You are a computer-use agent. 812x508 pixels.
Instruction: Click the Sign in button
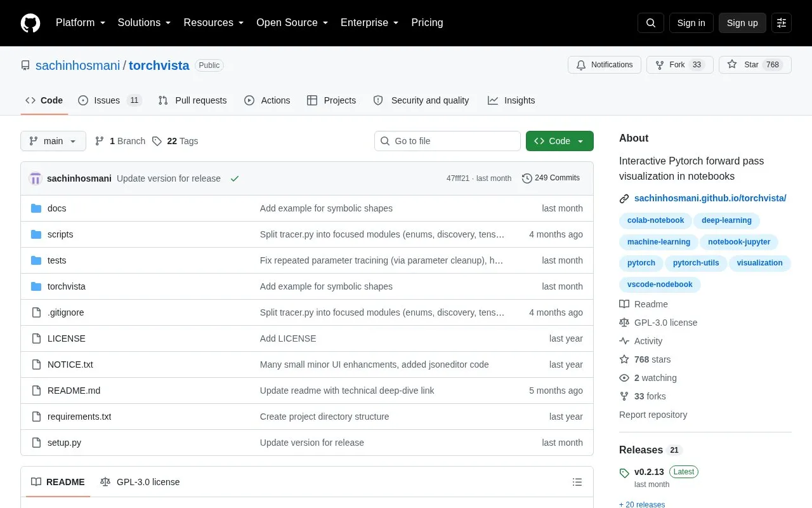coord(691,23)
